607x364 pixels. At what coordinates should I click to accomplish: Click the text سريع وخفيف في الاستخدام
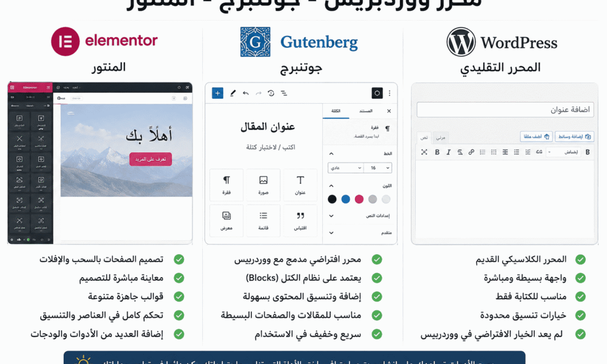308,334
